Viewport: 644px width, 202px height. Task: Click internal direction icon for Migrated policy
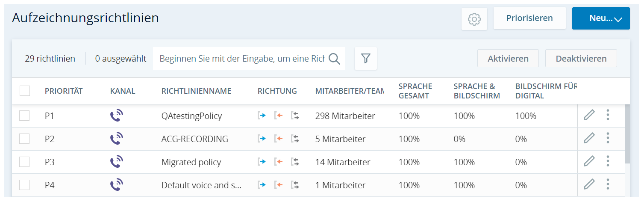tap(295, 162)
